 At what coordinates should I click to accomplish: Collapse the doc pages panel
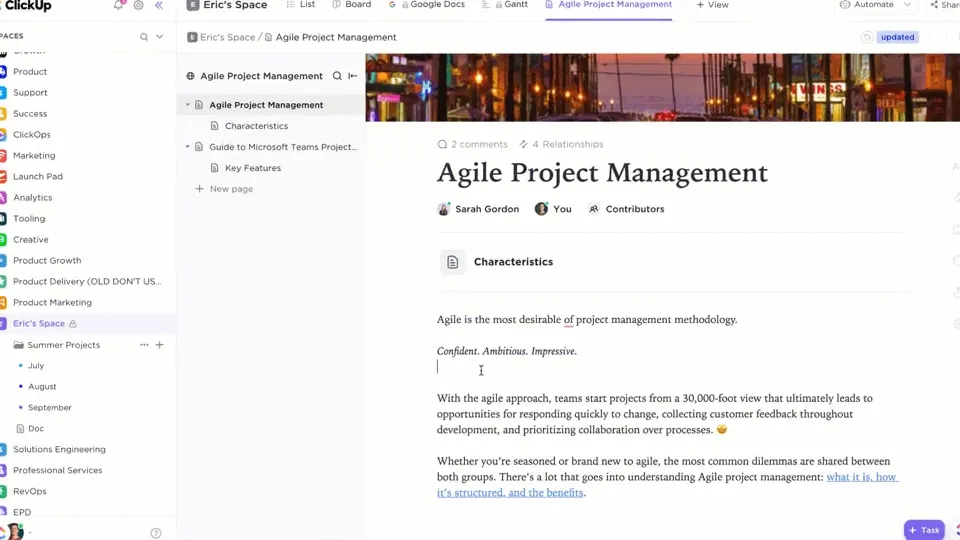tap(353, 76)
